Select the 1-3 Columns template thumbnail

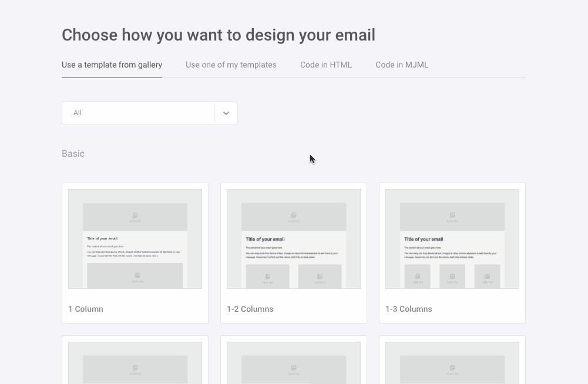pyautogui.click(x=452, y=239)
